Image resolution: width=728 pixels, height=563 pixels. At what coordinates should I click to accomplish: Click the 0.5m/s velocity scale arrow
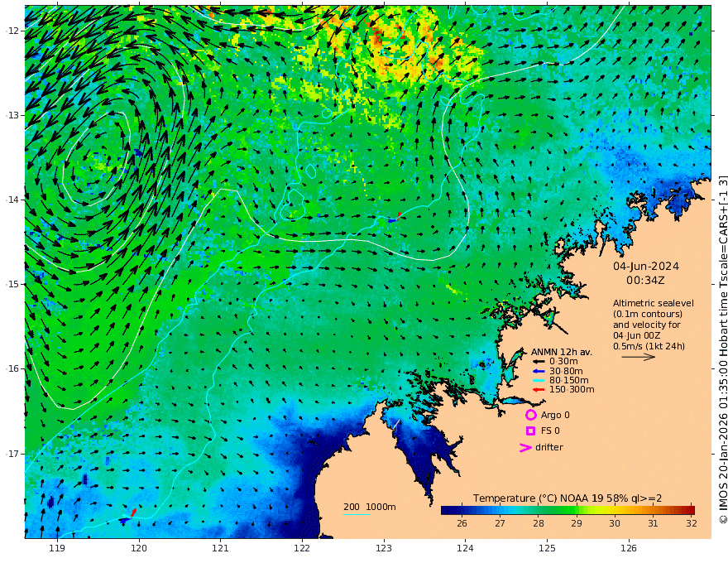pos(639,357)
